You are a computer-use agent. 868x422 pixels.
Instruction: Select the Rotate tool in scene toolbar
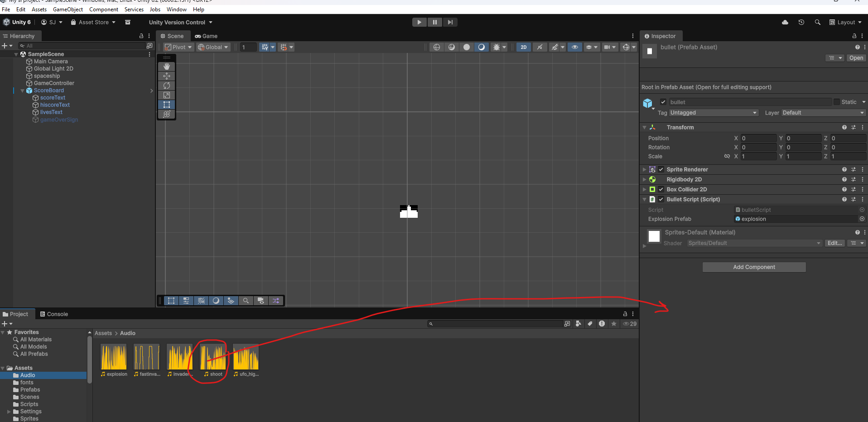(167, 86)
